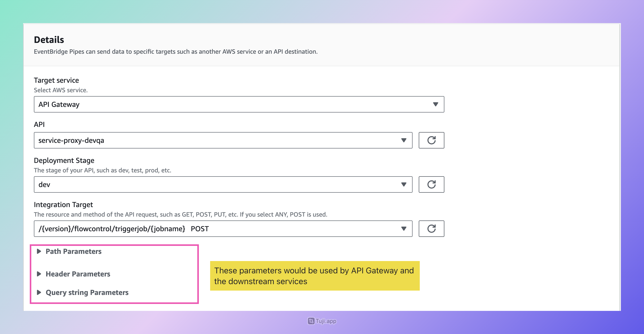Image resolution: width=644 pixels, height=334 pixels.
Task: Click the Details heading text
Action: pyautogui.click(x=49, y=40)
